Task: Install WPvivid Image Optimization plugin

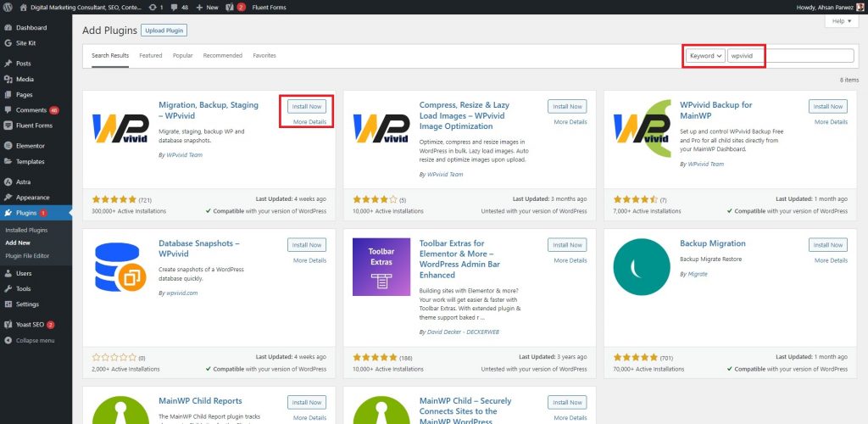Action: click(x=567, y=106)
